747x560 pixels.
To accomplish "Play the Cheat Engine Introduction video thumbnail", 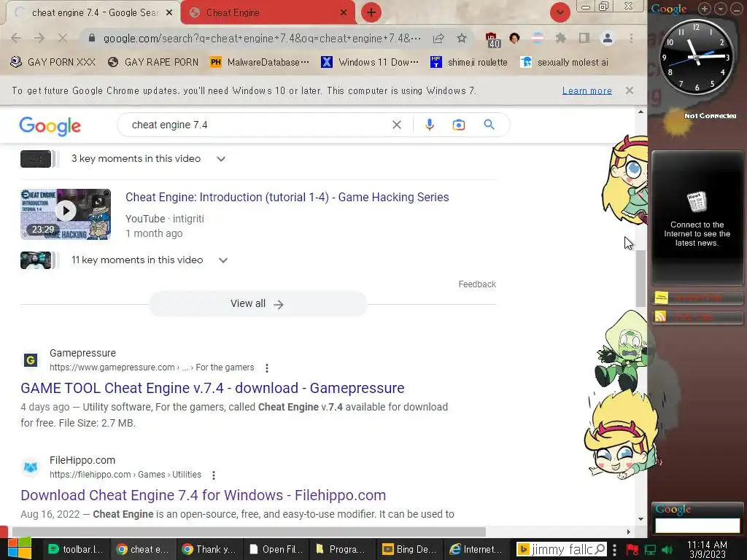I will point(66,214).
